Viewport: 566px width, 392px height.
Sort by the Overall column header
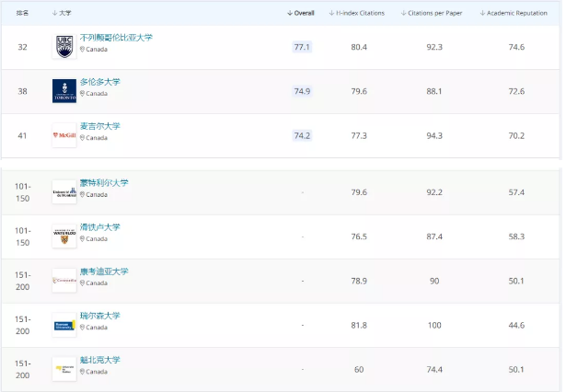301,13
